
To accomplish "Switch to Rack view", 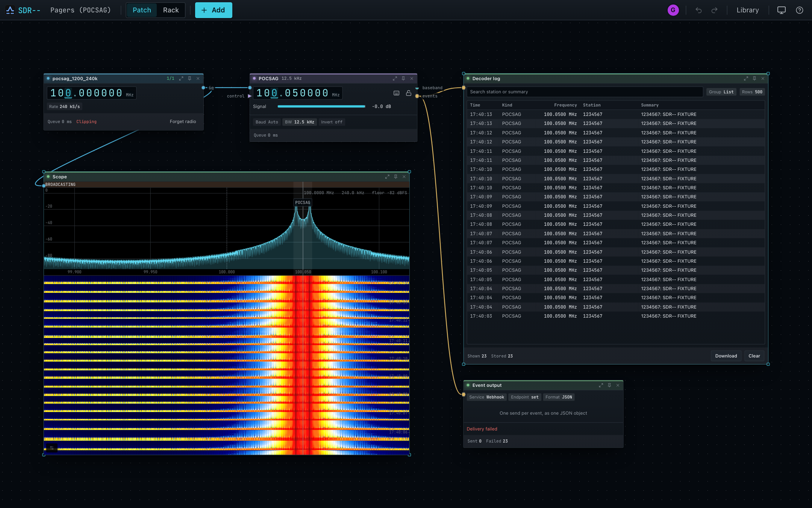I will pyautogui.click(x=171, y=10).
